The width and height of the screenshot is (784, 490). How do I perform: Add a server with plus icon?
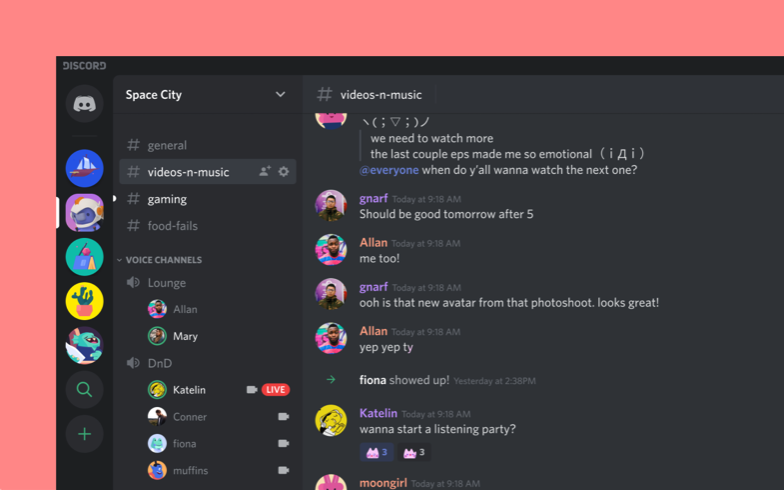84,434
